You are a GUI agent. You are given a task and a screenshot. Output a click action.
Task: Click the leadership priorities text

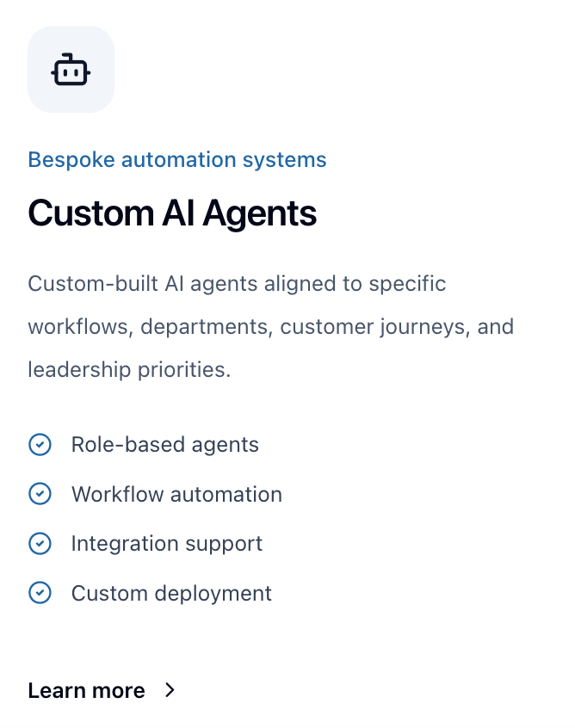click(x=129, y=370)
